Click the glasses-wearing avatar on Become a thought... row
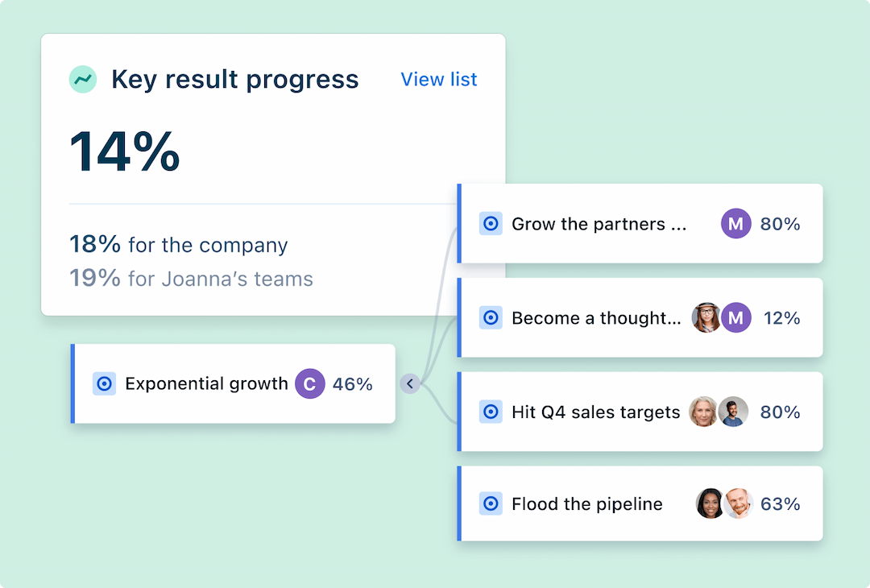 tap(706, 317)
